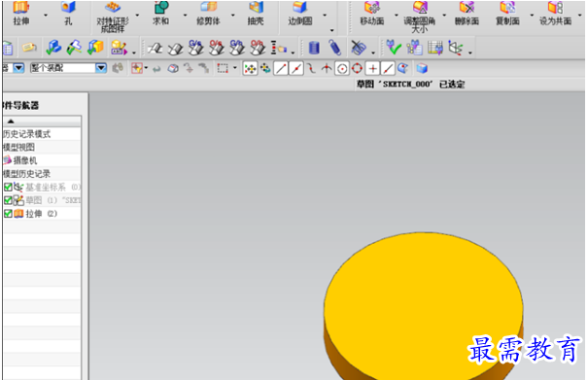588x380 pixels.
Task: Click the spreadsheet with grid icon
Action: (435, 48)
